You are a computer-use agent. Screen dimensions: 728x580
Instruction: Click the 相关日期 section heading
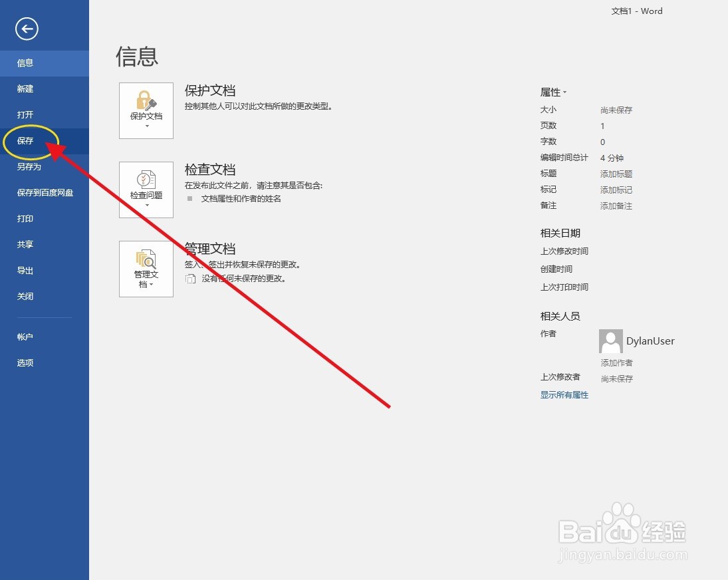pyautogui.click(x=560, y=233)
